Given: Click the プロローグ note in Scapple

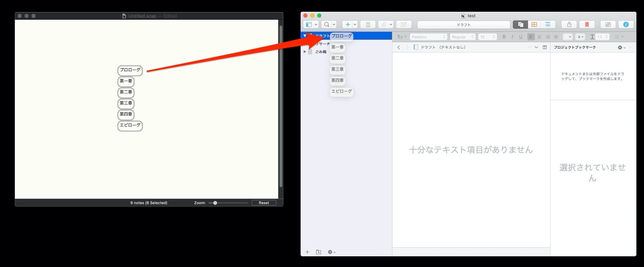Looking at the screenshot, I should click(x=130, y=70).
